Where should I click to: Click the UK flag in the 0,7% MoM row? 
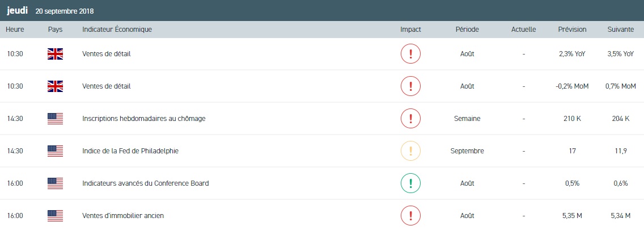(55, 86)
